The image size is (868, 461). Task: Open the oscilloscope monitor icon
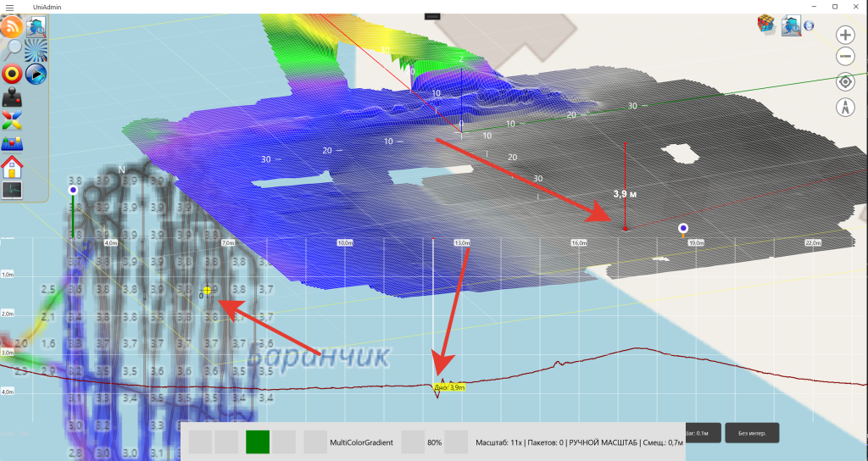[x=13, y=190]
